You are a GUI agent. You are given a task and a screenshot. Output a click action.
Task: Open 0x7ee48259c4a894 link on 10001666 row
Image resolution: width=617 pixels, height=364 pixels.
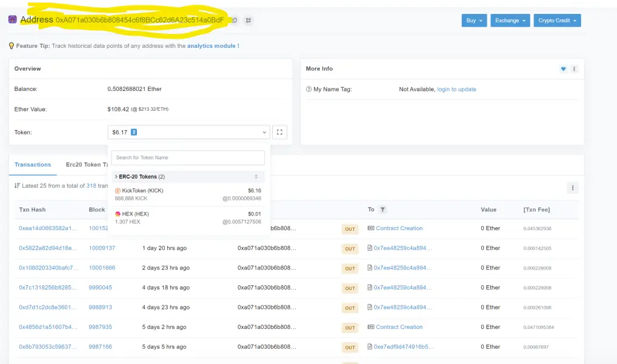[x=402, y=268]
